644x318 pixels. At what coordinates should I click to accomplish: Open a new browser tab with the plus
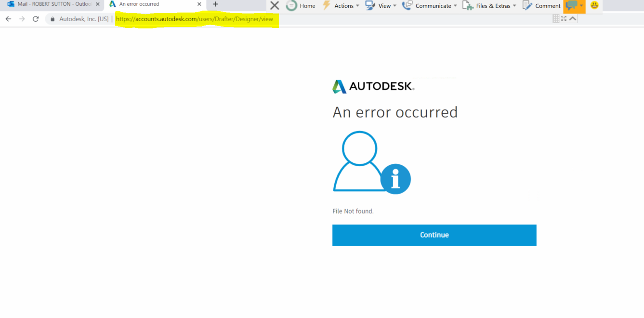pos(215,4)
